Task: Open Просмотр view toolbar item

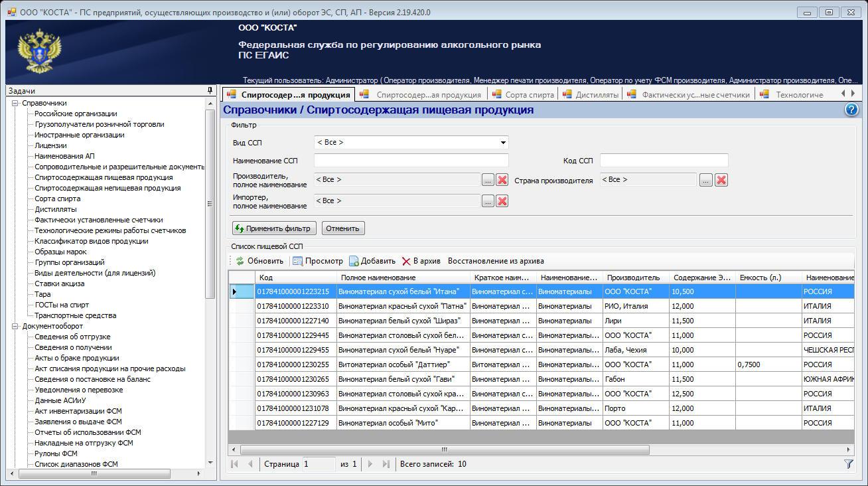Action: point(317,261)
